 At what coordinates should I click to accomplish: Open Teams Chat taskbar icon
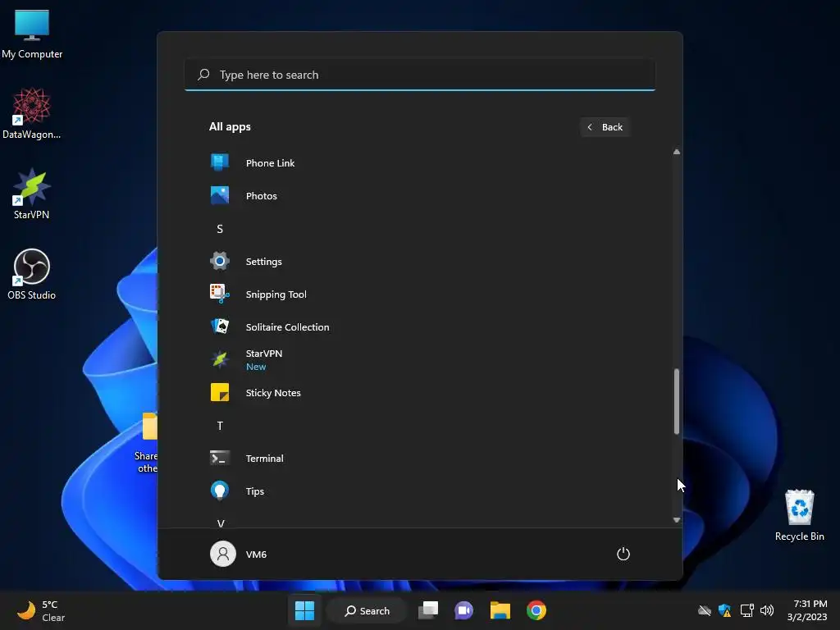pos(464,610)
